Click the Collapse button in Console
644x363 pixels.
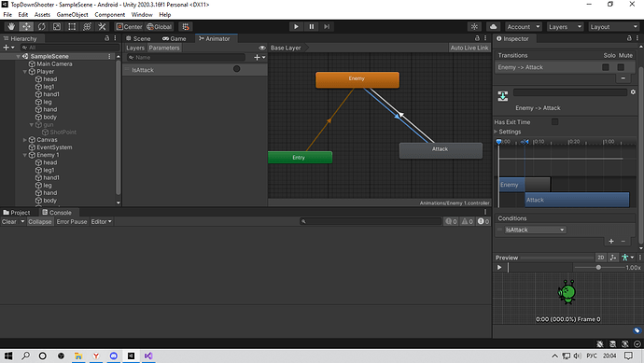click(x=40, y=221)
